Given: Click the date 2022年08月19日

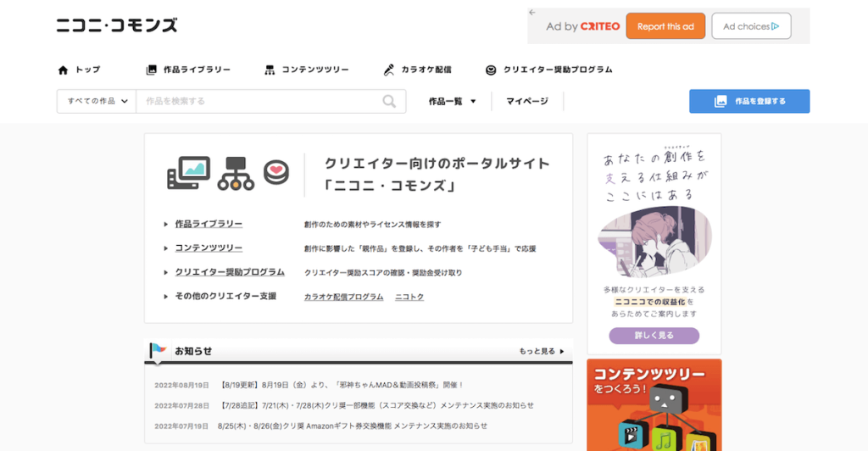Looking at the screenshot, I should pyautogui.click(x=181, y=385).
